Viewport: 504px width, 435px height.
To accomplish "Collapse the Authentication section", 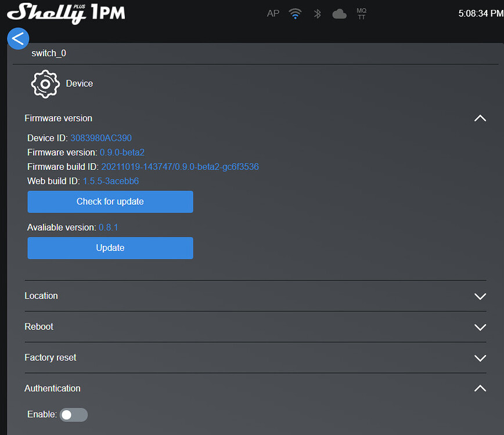I will click(x=480, y=389).
